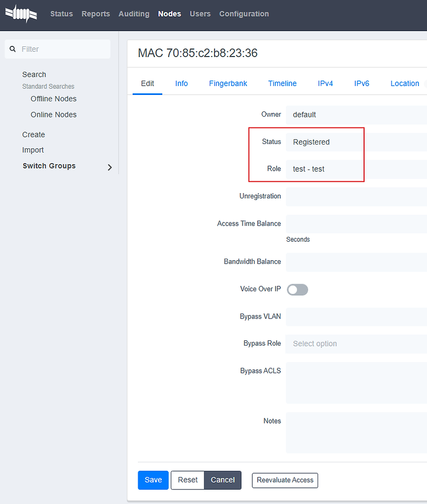Open the Status menu in top bar

(61, 14)
